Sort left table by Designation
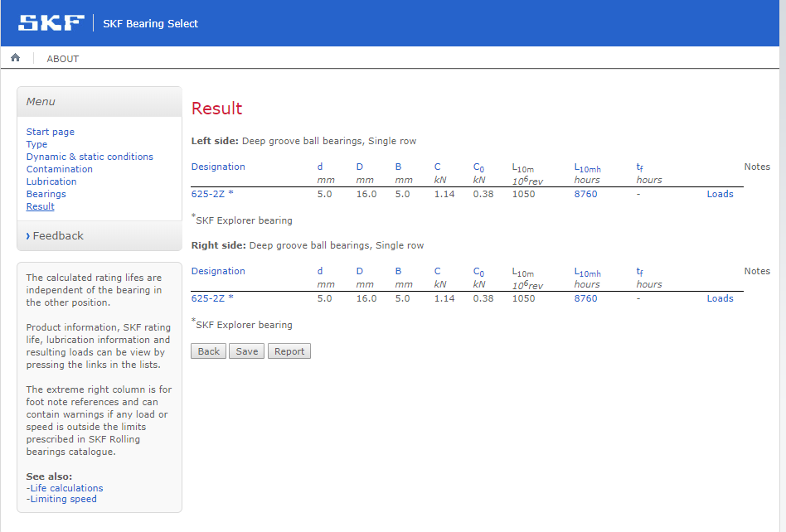The height and width of the screenshot is (532, 786). coord(218,167)
